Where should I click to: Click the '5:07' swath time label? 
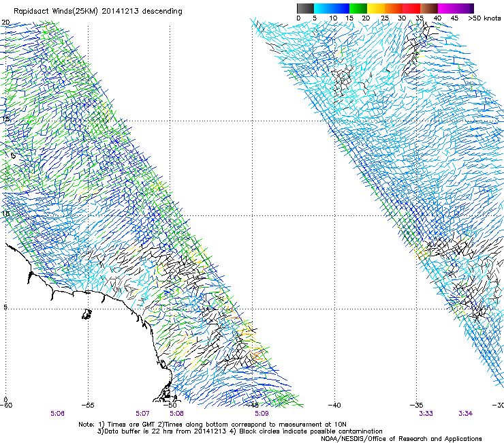[x=142, y=414]
